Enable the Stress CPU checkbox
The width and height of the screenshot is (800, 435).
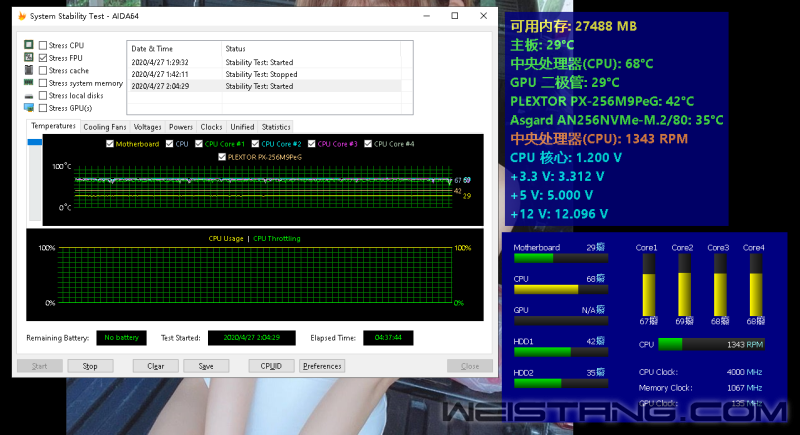pyautogui.click(x=43, y=45)
